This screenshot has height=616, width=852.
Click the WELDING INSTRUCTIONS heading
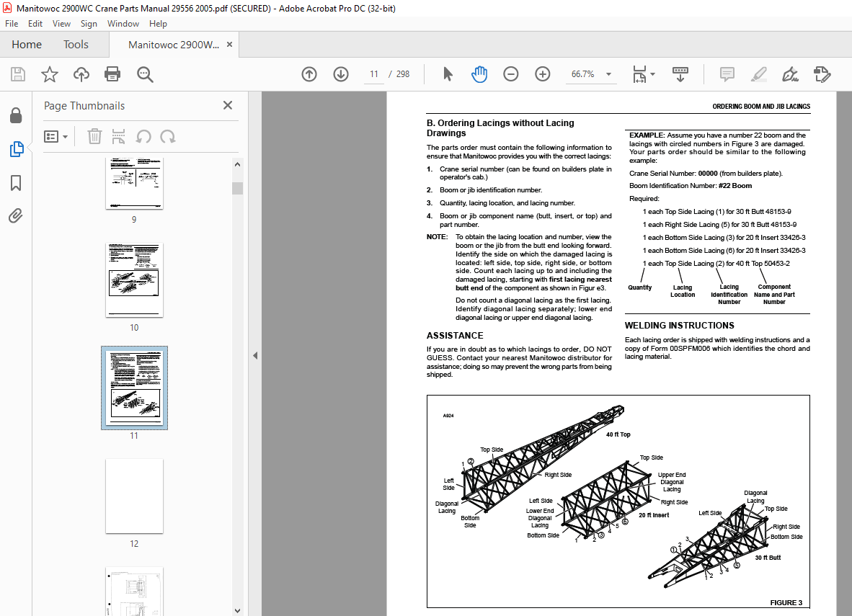tap(679, 326)
